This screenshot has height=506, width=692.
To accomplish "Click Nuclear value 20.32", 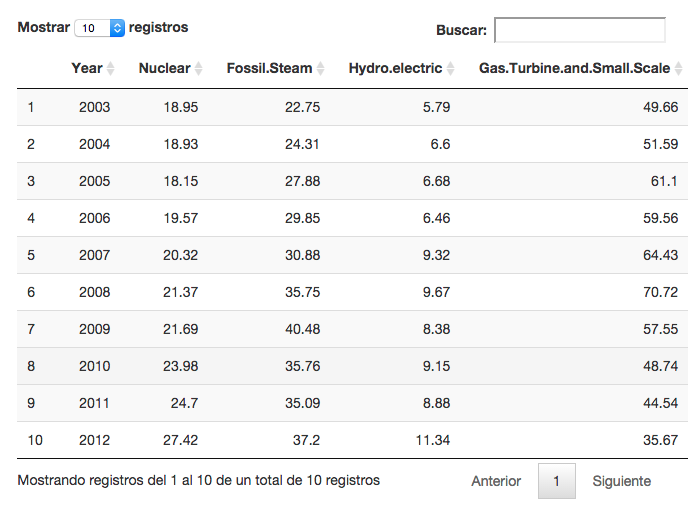I will coord(181,255).
